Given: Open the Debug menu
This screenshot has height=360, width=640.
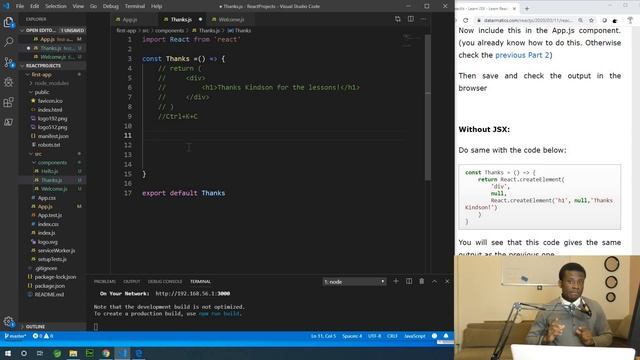Looking at the screenshot, I should pyautogui.click(x=111, y=6).
